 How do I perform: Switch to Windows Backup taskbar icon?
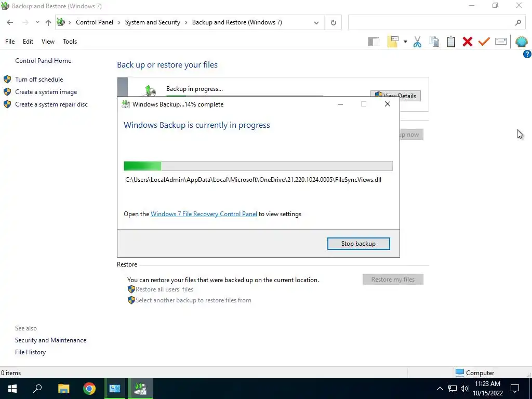140,389
